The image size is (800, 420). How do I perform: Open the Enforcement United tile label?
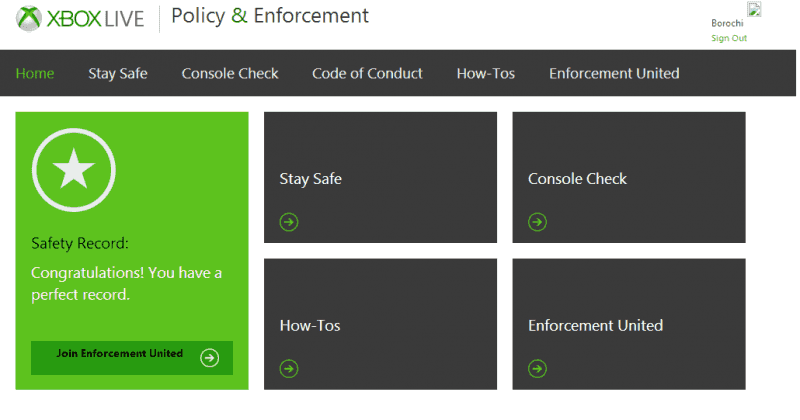tap(596, 326)
